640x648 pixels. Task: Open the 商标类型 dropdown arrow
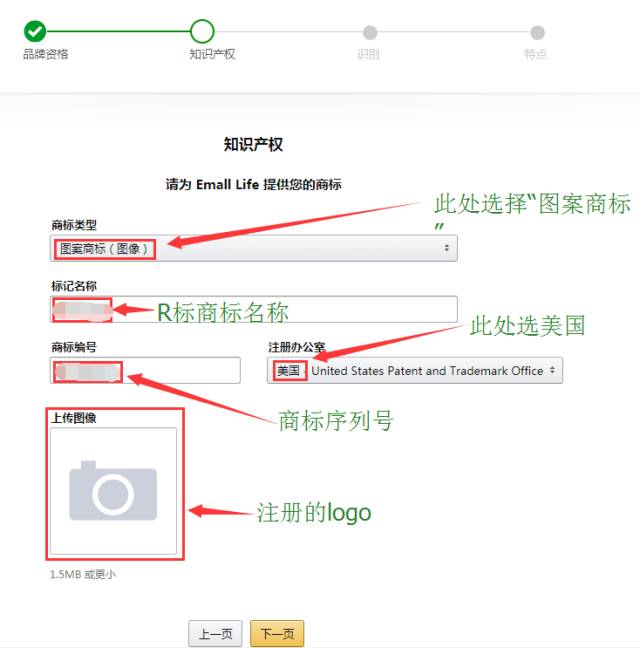(x=447, y=248)
